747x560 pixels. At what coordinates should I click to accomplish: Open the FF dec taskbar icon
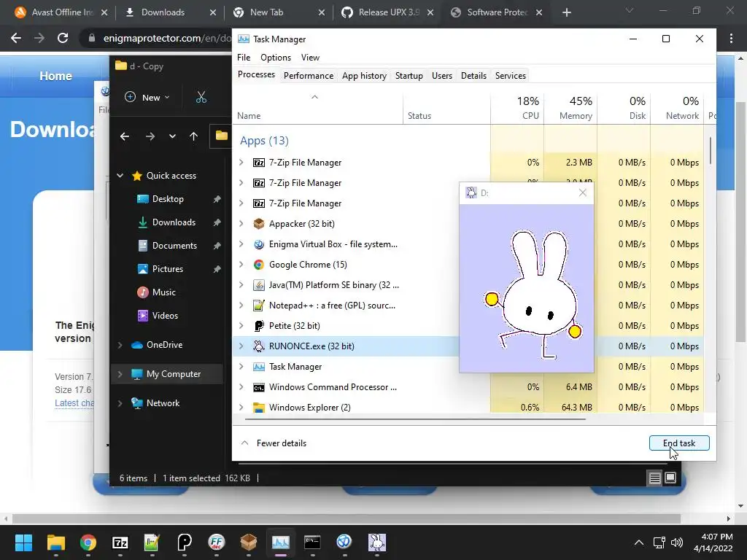pyautogui.click(x=216, y=542)
